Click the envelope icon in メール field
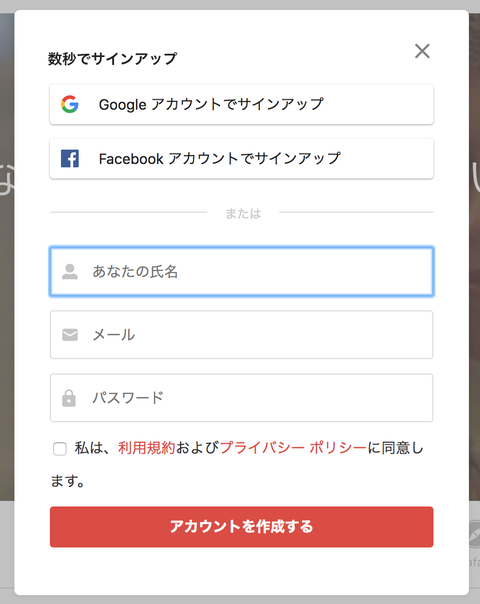The width and height of the screenshot is (480, 604). point(70,335)
